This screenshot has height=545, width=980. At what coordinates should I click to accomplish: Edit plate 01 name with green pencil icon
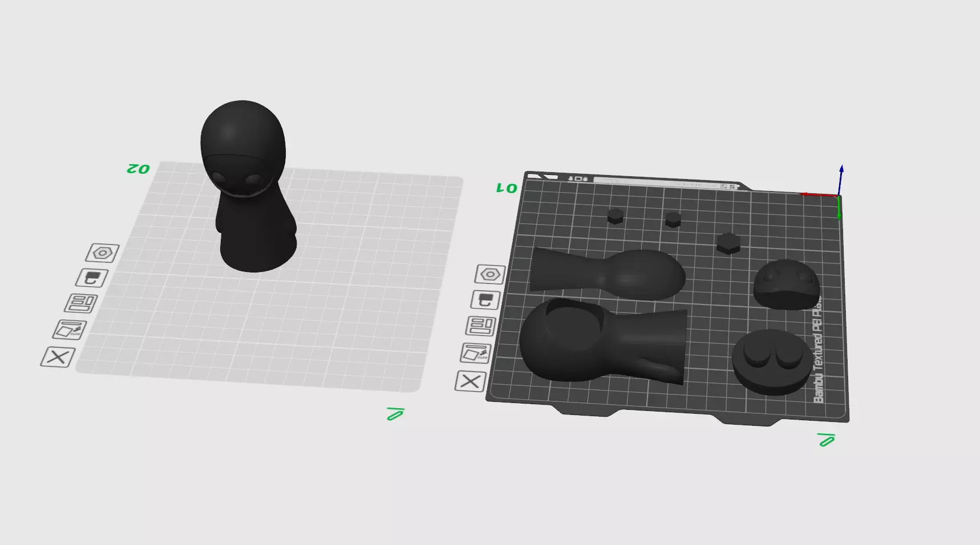[826, 440]
